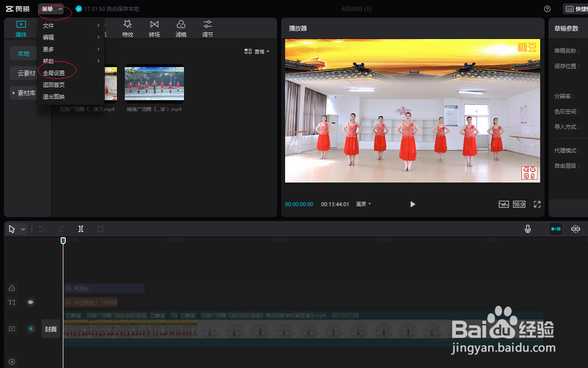Mute the main video track
The image size is (588, 368).
pyautogui.click(x=31, y=329)
